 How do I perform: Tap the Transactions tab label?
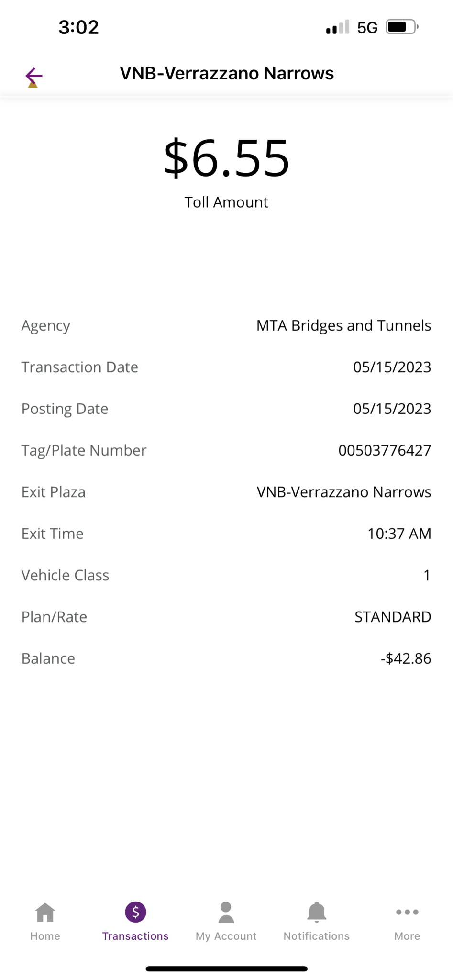[x=135, y=936]
